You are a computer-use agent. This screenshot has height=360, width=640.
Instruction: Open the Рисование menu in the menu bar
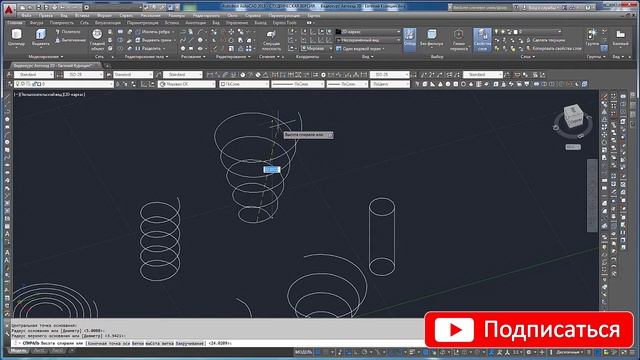coord(150,16)
